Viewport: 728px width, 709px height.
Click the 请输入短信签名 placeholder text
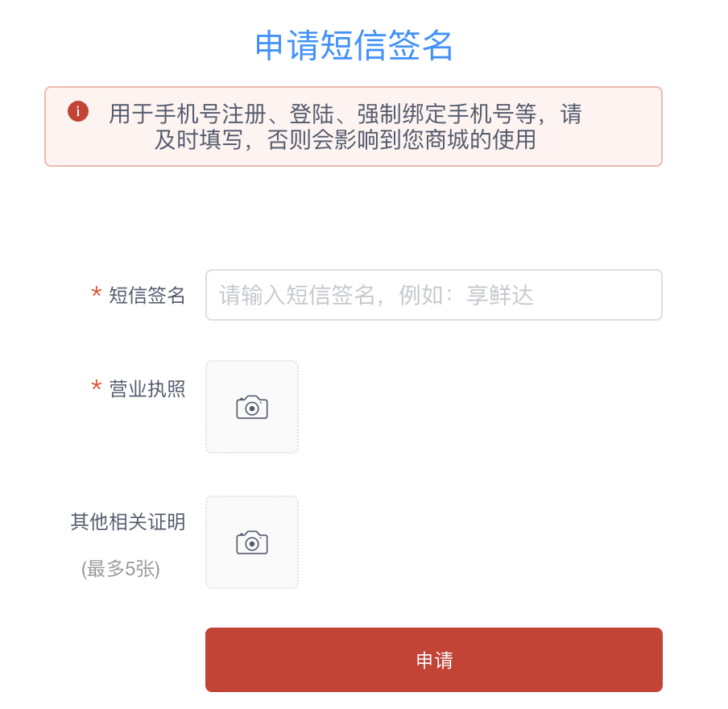pos(296,296)
